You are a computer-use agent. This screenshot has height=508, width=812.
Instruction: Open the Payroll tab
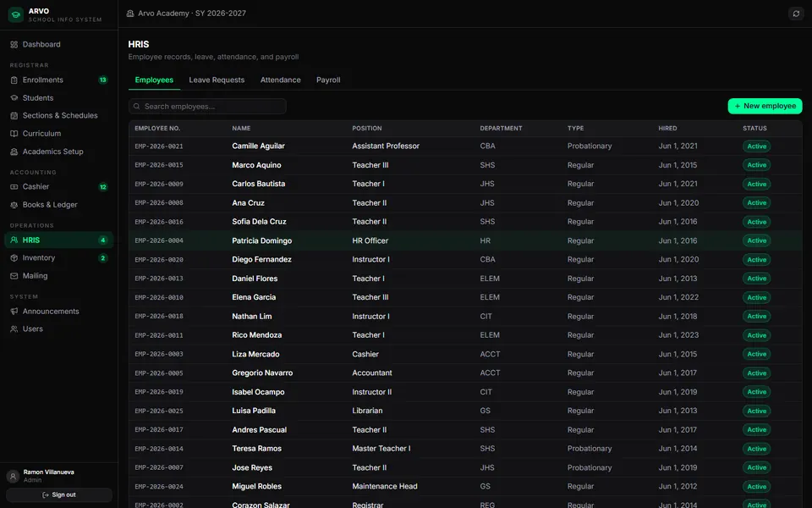(x=328, y=80)
